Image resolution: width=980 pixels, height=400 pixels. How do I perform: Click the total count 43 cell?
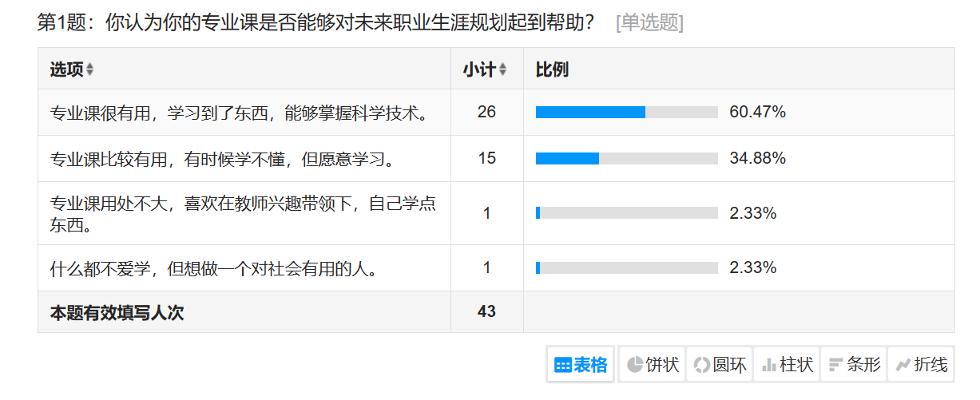point(486,312)
